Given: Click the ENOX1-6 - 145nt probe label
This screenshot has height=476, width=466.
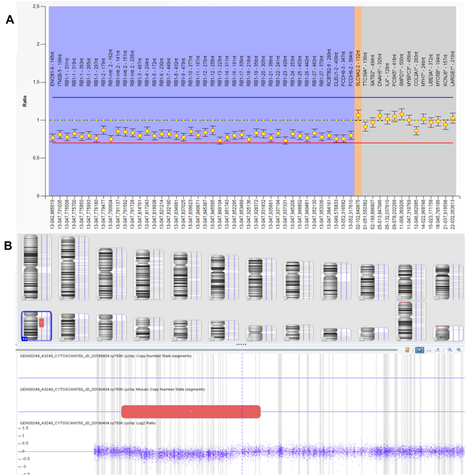Looking at the screenshot, I should [52, 69].
